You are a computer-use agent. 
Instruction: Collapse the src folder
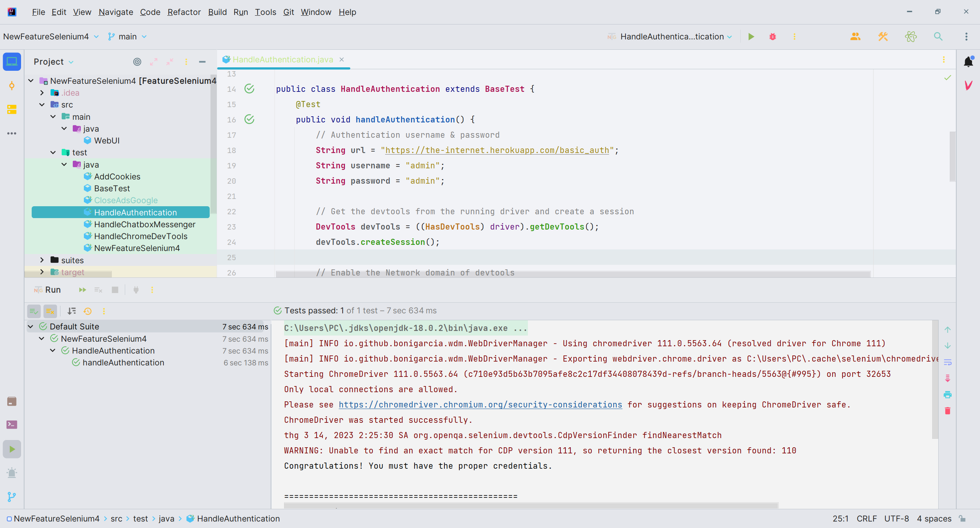pyautogui.click(x=42, y=104)
